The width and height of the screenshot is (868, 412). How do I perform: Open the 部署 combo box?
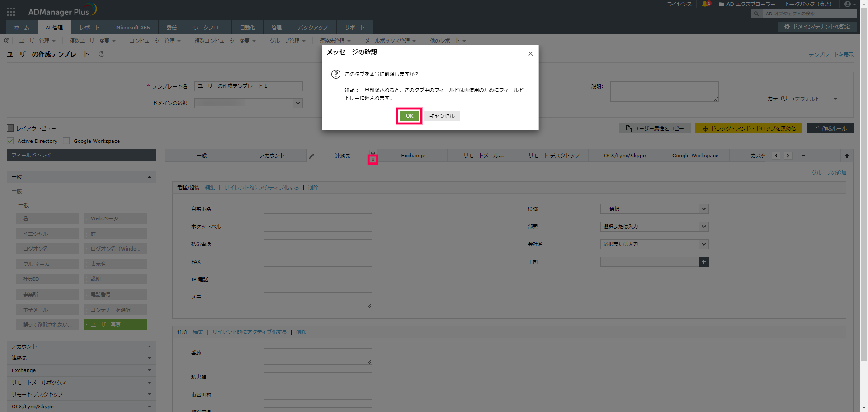click(x=654, y=227)
